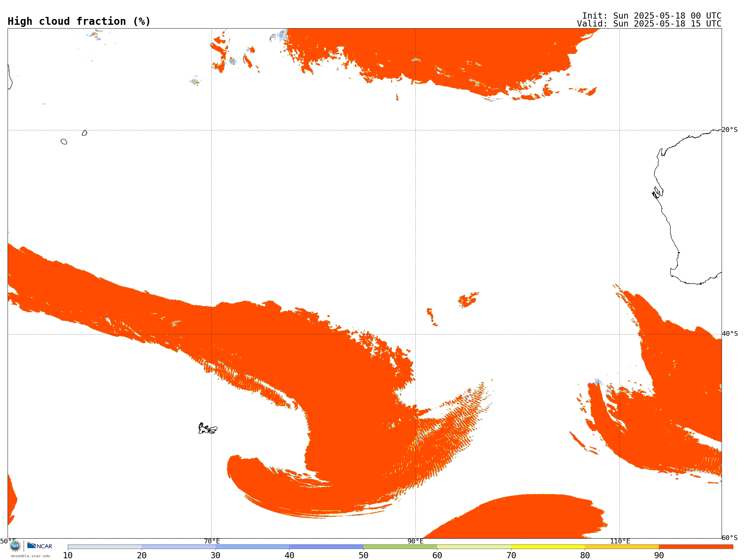
Task: Pick the 20-30 light blue colorbar segment
Action: tap(178, 547)
